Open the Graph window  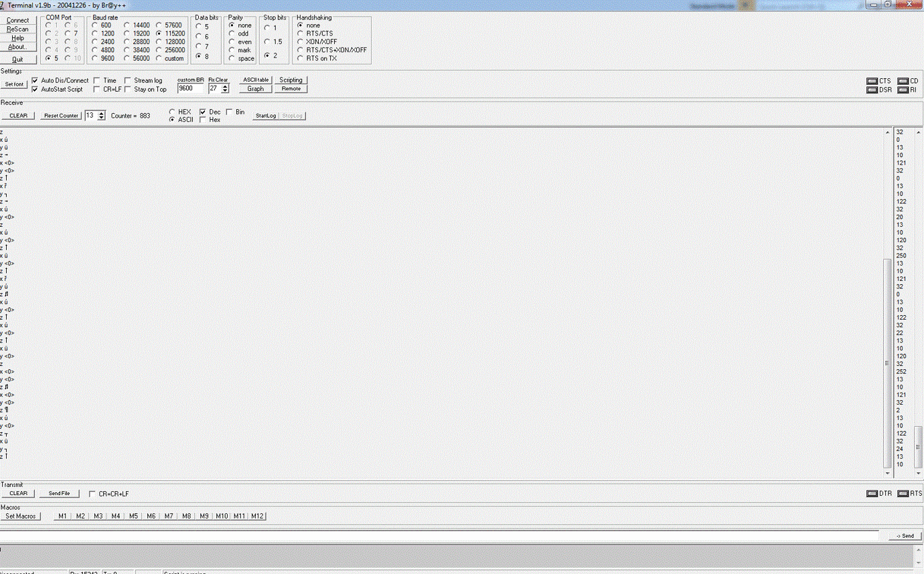point(255,88)
